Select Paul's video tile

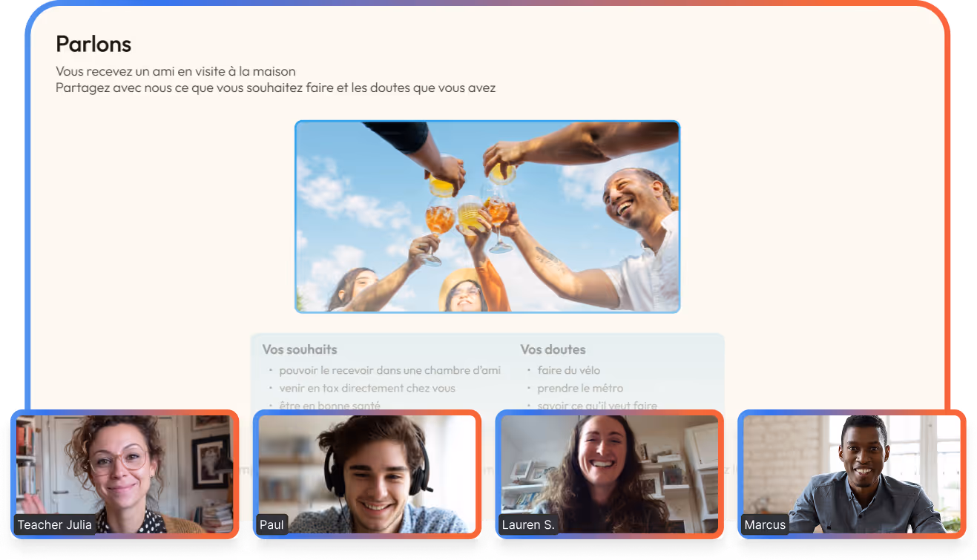(367, 474)
